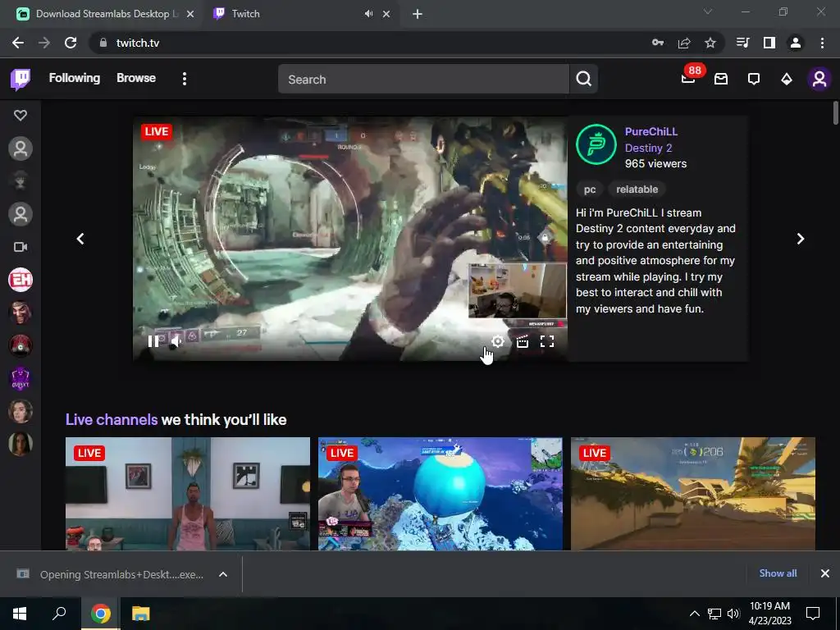840x630 pixels.
Task: Toggle fullscreen on featured player
Action: tap(547, 341)
